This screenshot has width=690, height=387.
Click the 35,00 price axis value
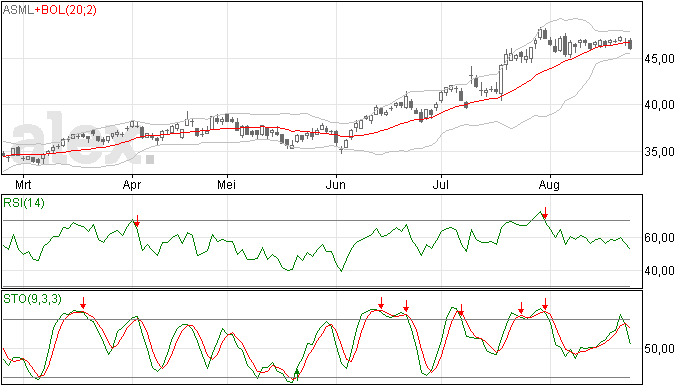pyautogui.click(x=659, y=152)
